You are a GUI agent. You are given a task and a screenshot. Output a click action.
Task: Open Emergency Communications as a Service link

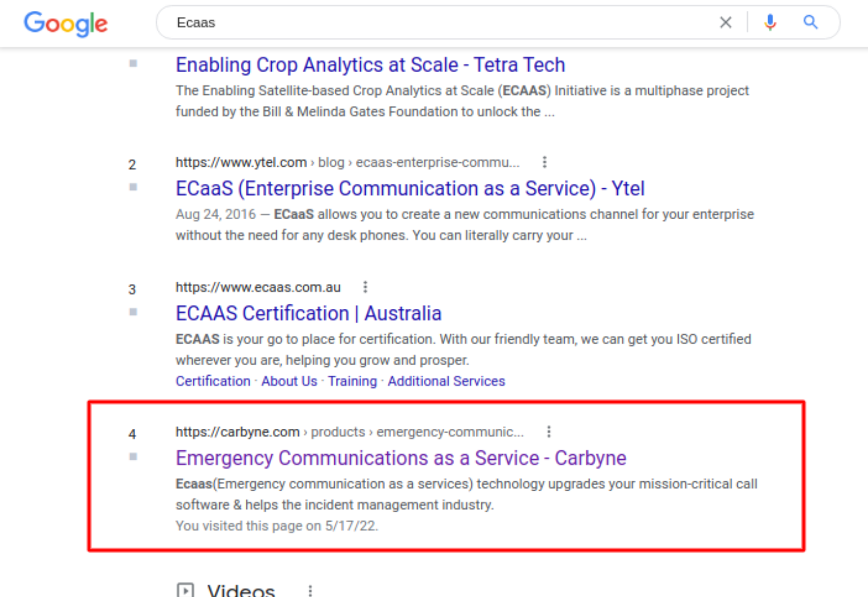click(x=400, y=458)
